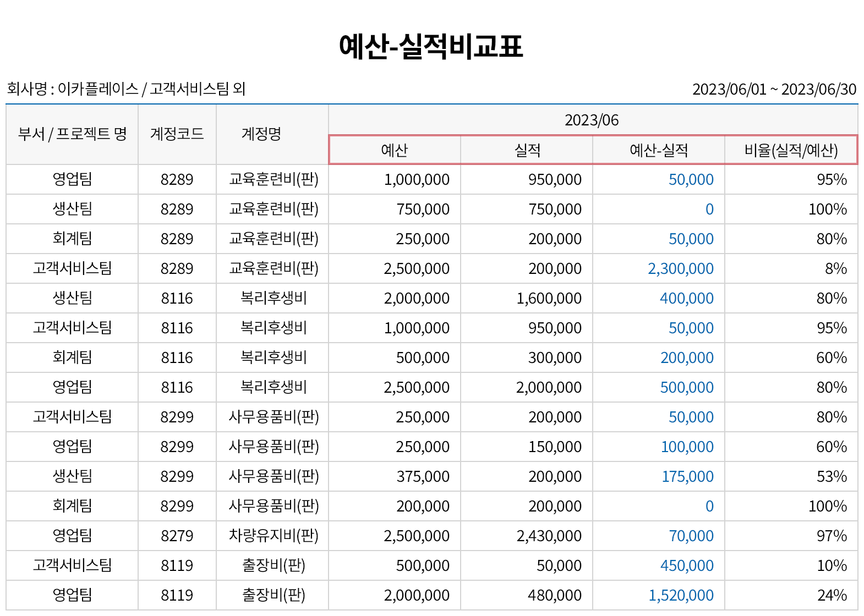Image resolution: width=864 pixels, height=616 pixels.
Task: Click the 60% ratio in the 회계팀 8116 row
Action: [x=791, y=358]
